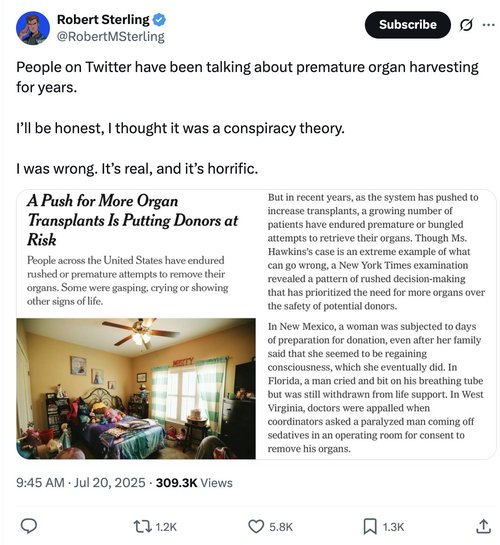View the 309.3K Views analytics

coord(194,482)
